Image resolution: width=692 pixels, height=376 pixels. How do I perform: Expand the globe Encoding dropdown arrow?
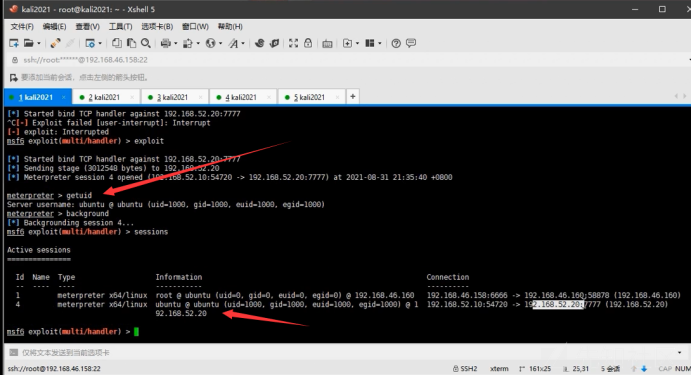point(220,43)
